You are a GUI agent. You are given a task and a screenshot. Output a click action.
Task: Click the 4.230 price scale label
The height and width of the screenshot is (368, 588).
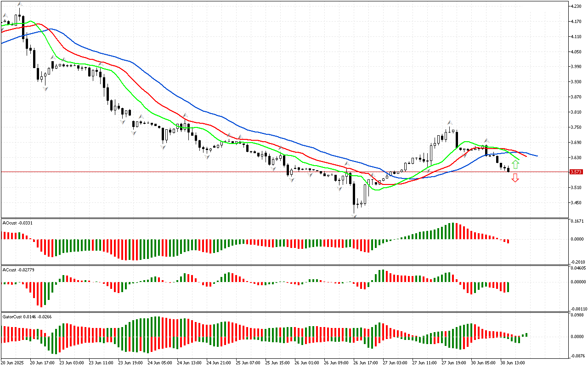tap(576, 6)
